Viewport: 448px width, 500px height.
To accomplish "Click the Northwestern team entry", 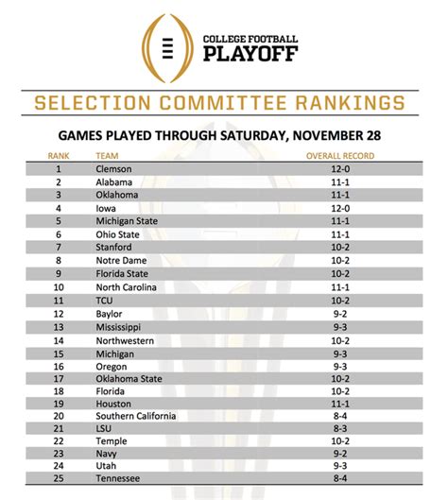I will tap(125, 341).
